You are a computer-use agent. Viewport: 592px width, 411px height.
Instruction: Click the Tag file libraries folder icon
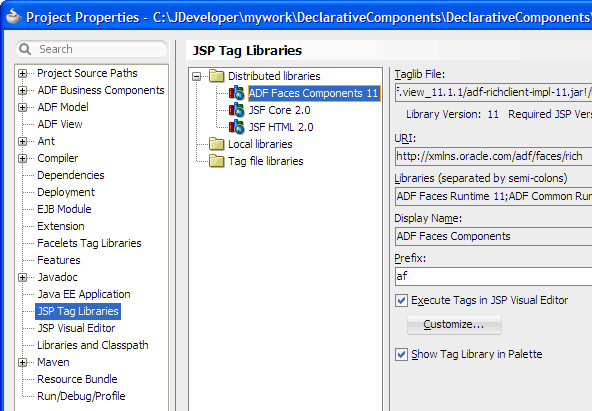[x=217, y=161]
